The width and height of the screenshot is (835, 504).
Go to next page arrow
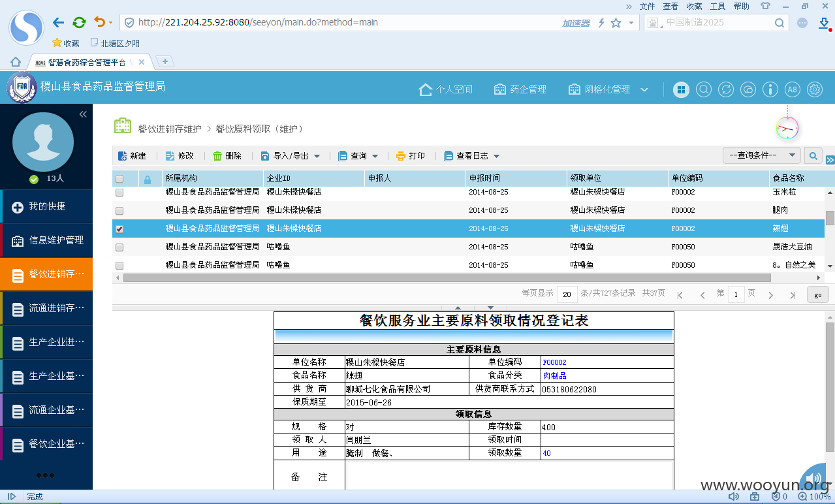770,295
